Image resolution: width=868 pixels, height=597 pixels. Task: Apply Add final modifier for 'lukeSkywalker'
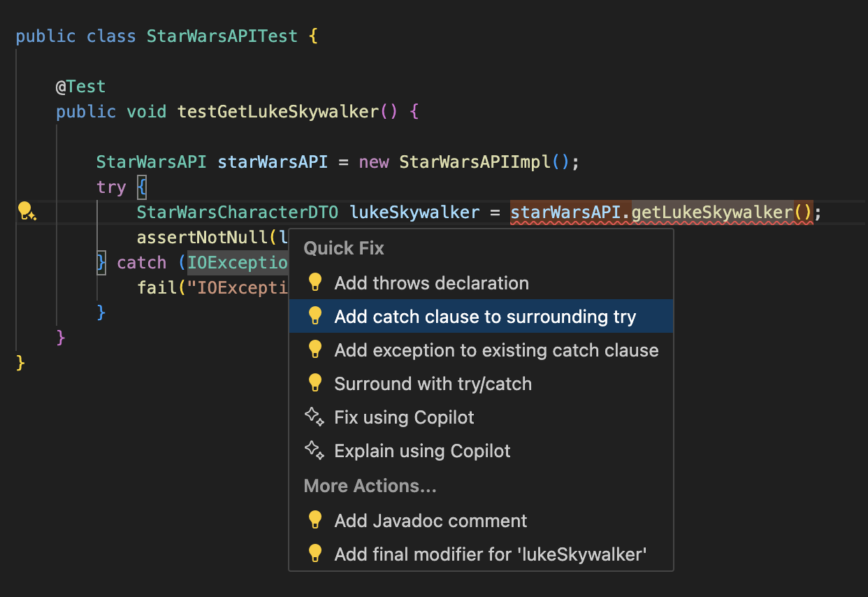(x=482, y=554)
